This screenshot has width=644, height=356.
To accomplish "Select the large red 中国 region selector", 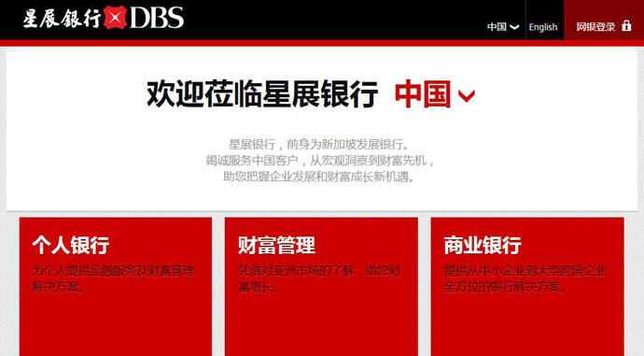I will tap(435, 94).
